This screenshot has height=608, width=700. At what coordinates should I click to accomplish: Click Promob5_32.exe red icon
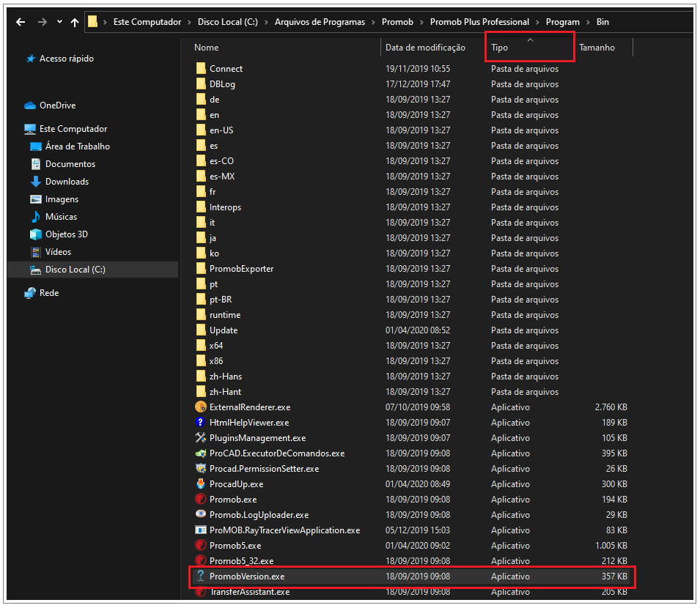(201, 560)
